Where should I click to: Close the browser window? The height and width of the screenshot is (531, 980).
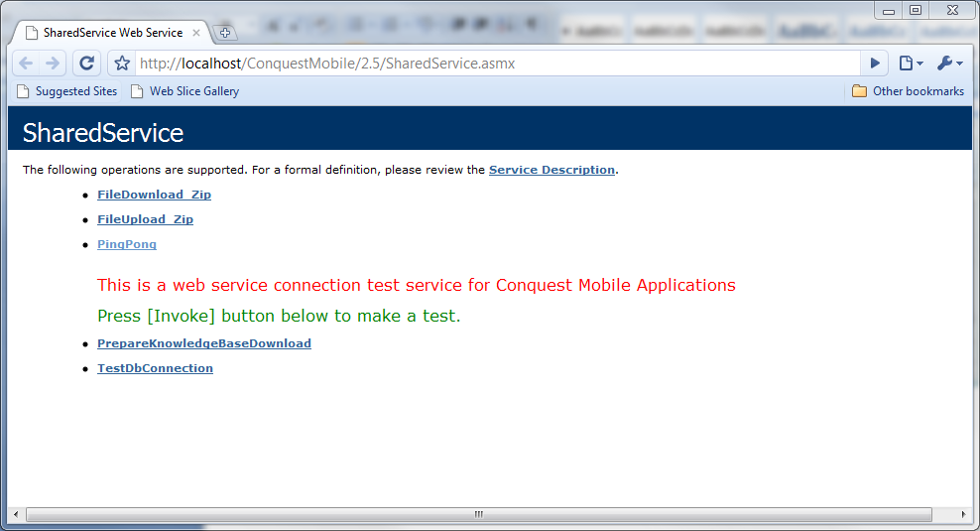pyautogui.click(x=952, y=10)
